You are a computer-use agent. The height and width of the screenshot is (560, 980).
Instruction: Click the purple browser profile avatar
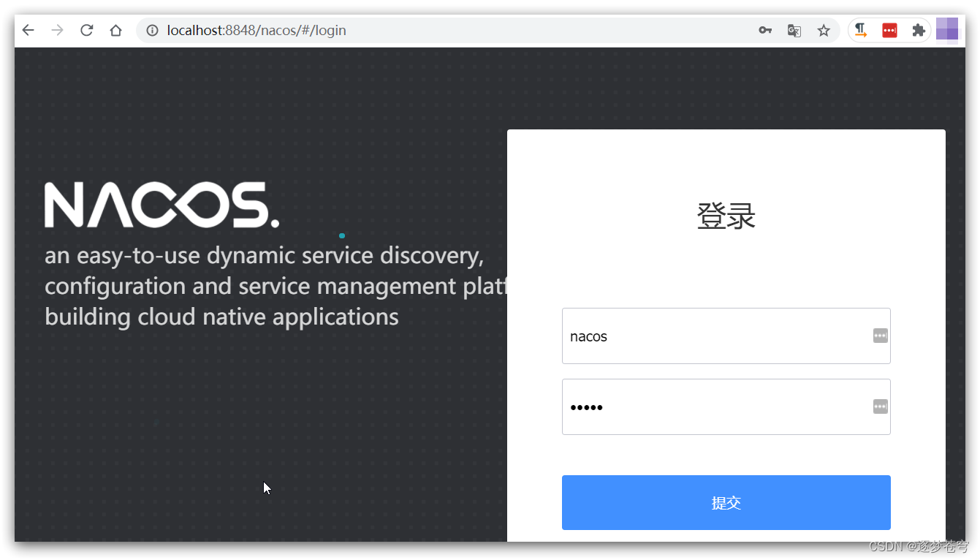[947, 29]
